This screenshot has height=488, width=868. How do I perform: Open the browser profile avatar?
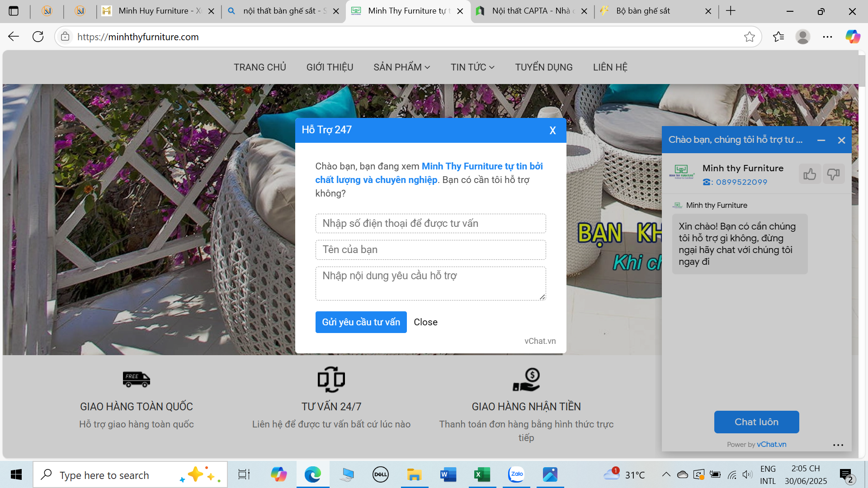point(803,37)
